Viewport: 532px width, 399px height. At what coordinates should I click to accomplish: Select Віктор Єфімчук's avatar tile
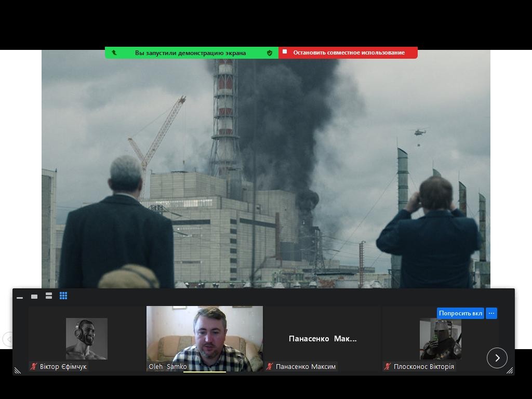pyautogui.click(x=87, y=339)
